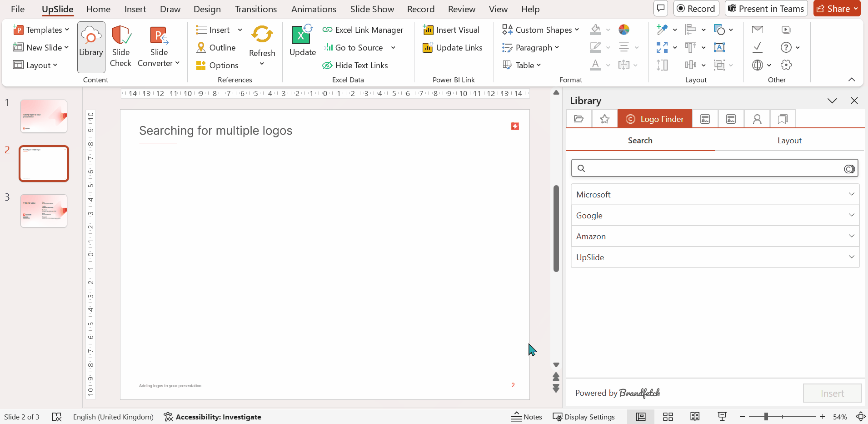Open the Go to Source dropdown arrow
Viewport: 868px width, 424px height.
(393, 48)
